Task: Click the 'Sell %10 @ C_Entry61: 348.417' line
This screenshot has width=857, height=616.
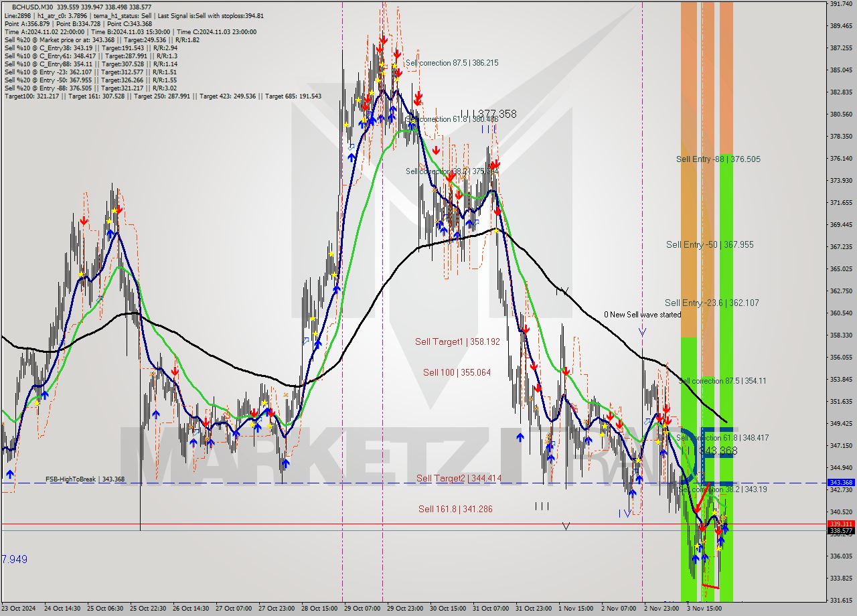Action: tap(90, 56)
